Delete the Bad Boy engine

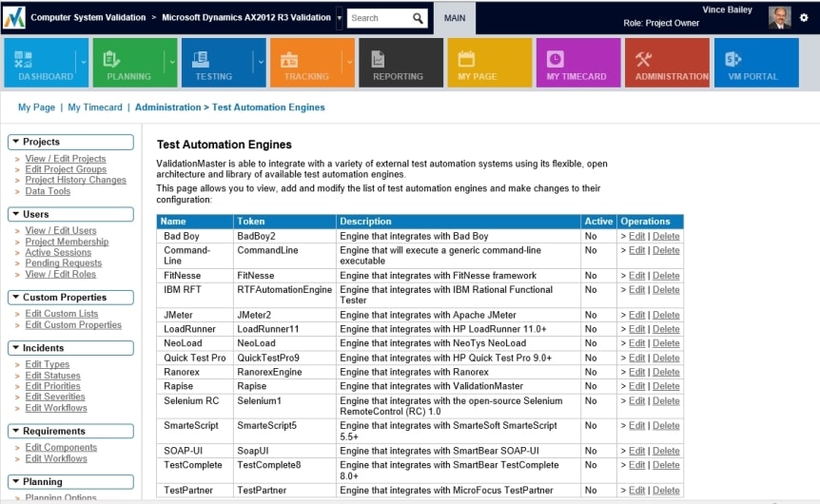(x=666, y=237)
